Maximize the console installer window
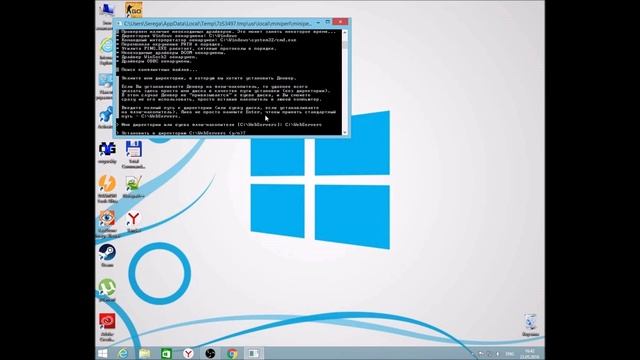Screen dimensions: 640x360 tap(328, 22)
